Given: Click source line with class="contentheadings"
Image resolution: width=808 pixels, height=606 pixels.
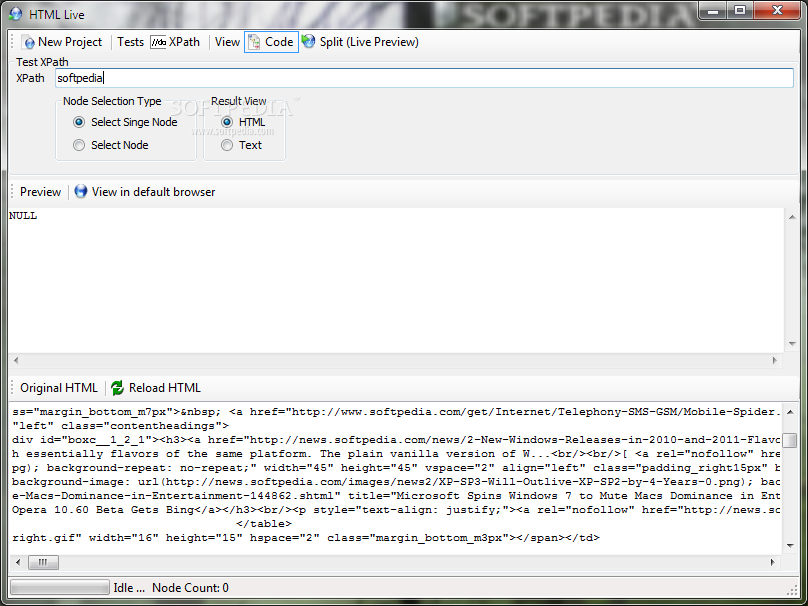Looking at the screenshot, I should point(121,426).
